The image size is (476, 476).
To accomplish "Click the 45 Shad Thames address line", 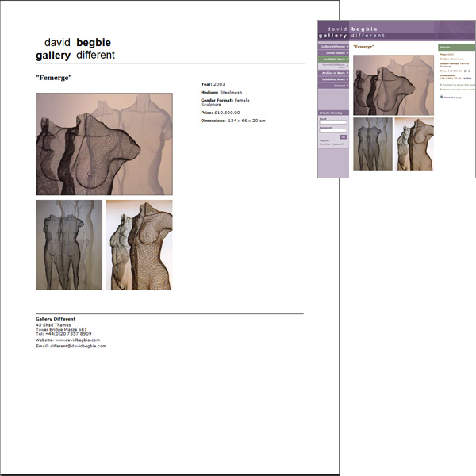I will (53, 325).
